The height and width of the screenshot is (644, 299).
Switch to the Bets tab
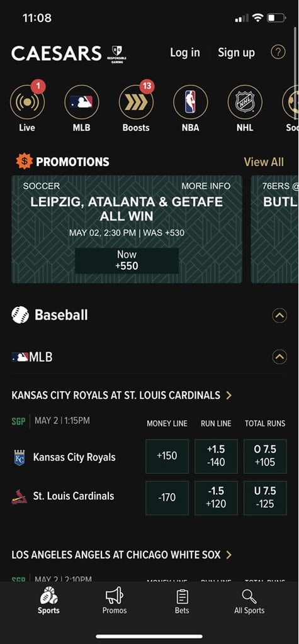pyautogui.click(x=182, y=602)
